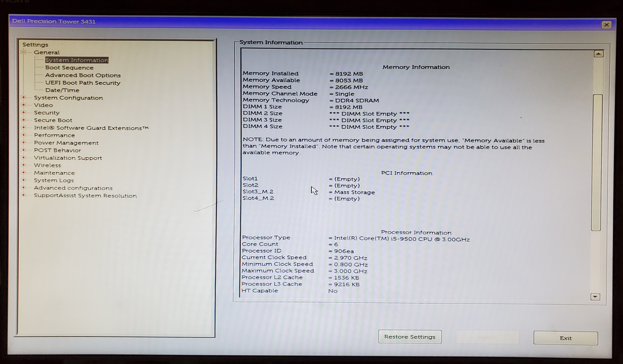The height and width of the screenshot is (364, 623).
Task: Close the BIOS setup window
Action: click(606, 24)
